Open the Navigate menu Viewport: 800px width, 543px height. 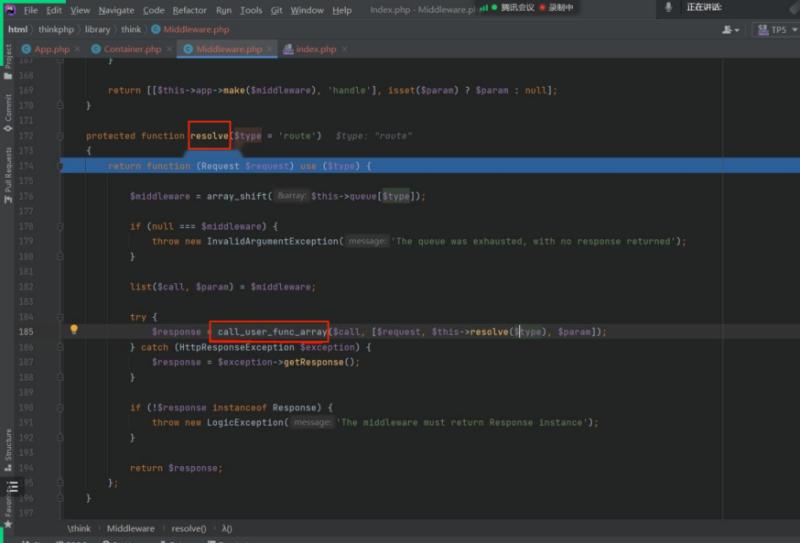coord(116,10)
